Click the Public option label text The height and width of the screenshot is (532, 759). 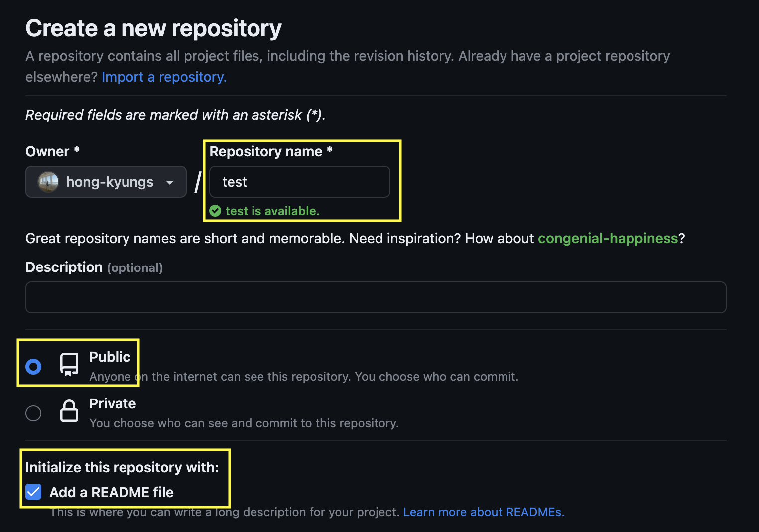pos(110,357)
